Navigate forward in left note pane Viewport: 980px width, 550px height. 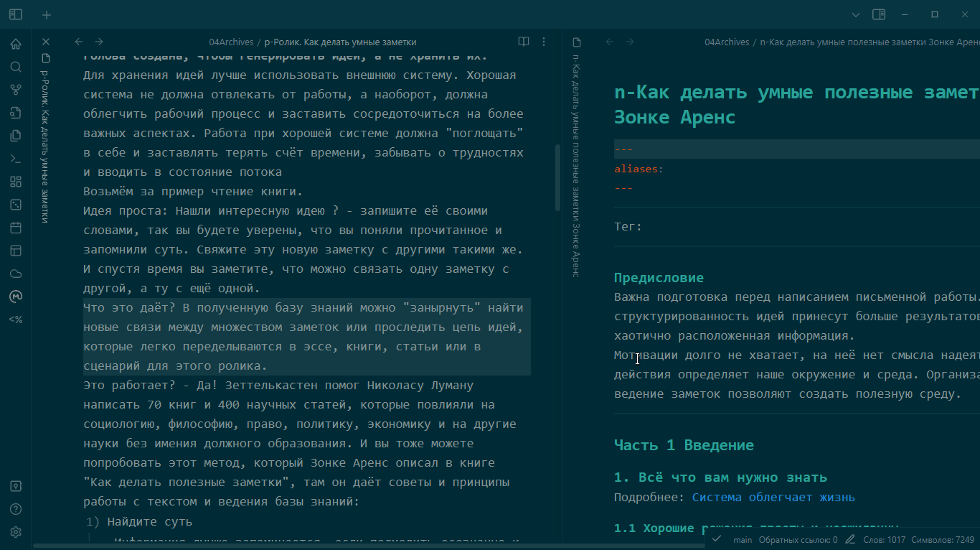coord(99,42)
